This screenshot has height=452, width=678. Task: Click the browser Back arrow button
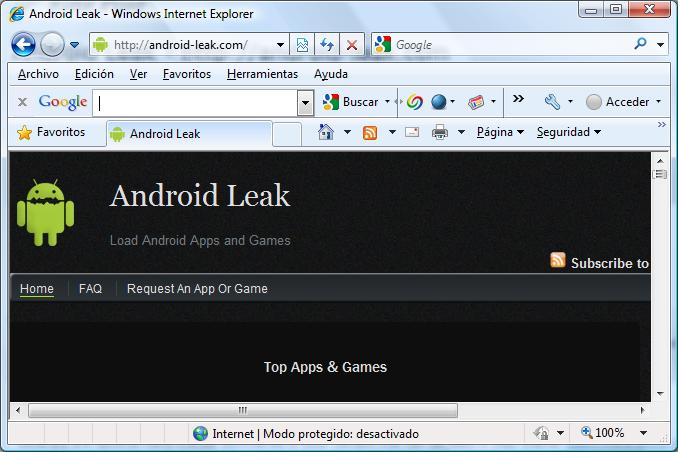click(23, 44)
